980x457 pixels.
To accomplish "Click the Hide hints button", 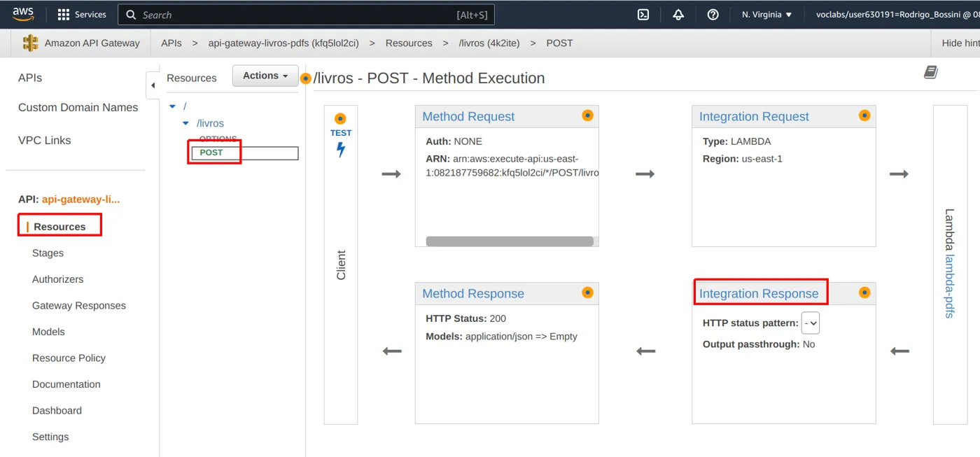I will coord(959,43).
